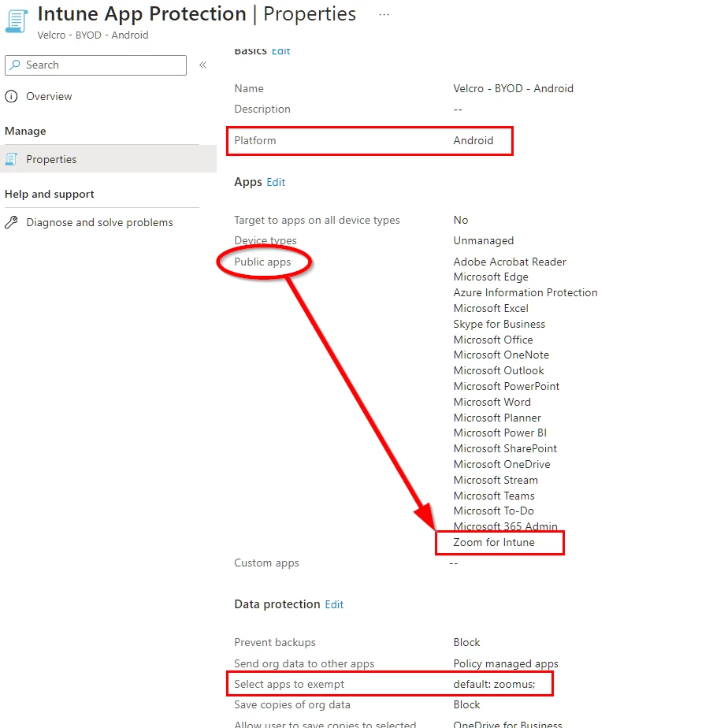This screenshot has height=728, width=713.
Task: Click the search magnifier icon
Action: tap(15, 65)
